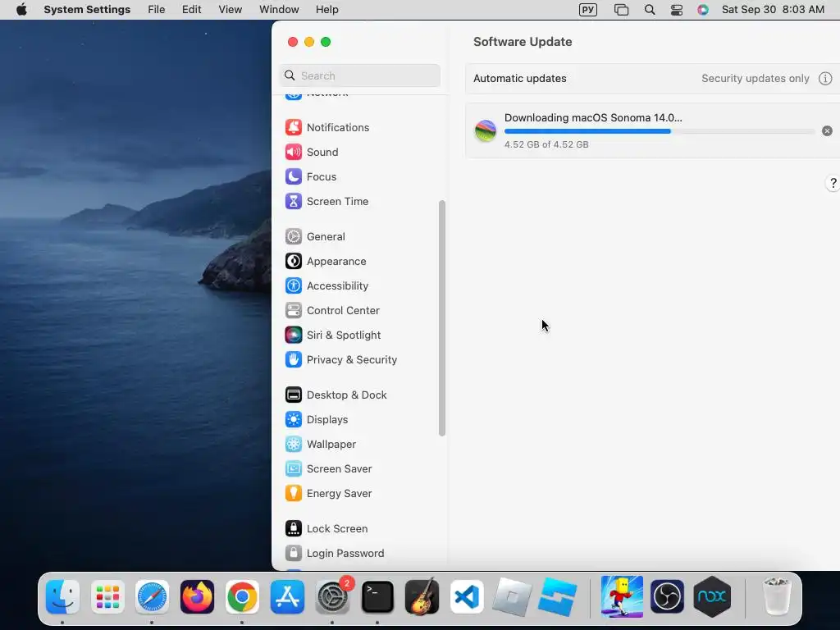Select the Sound sidebar icon
The width and height of the screenshot is (840, 630).
[x=293, y=152]
